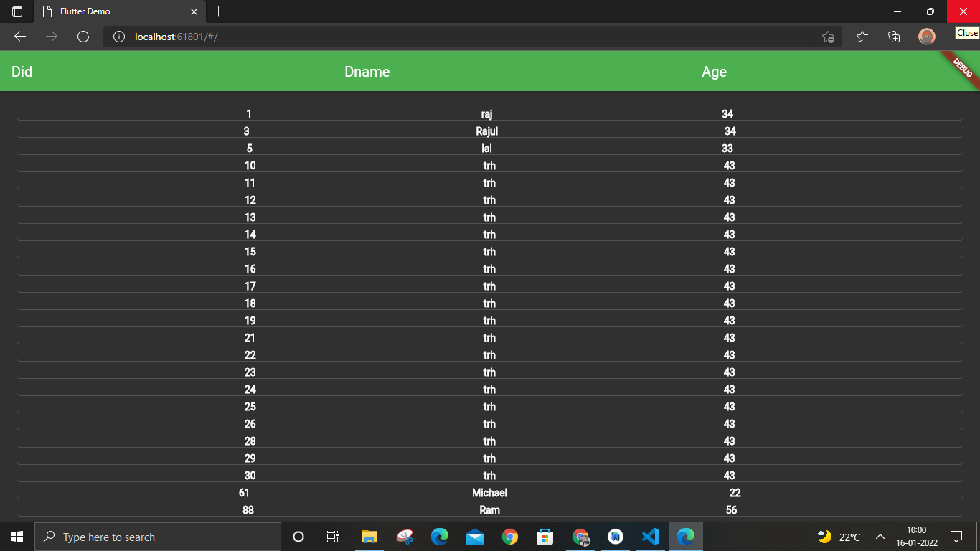
Task: Select Did value 19
Action: 250,321
